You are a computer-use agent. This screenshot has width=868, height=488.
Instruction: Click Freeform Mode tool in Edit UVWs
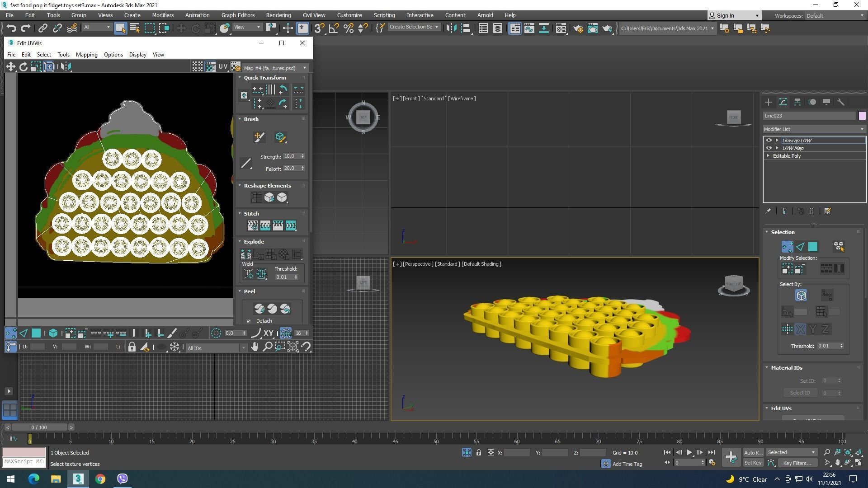49,67
